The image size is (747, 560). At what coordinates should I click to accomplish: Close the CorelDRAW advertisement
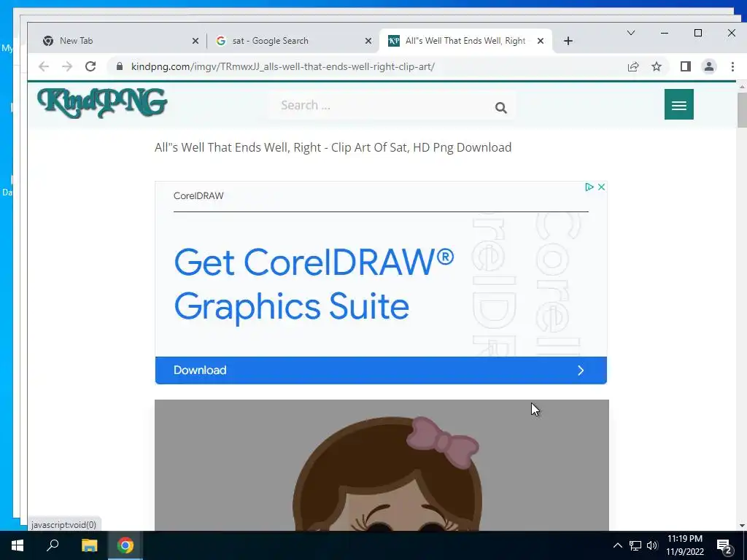[601, 187]
